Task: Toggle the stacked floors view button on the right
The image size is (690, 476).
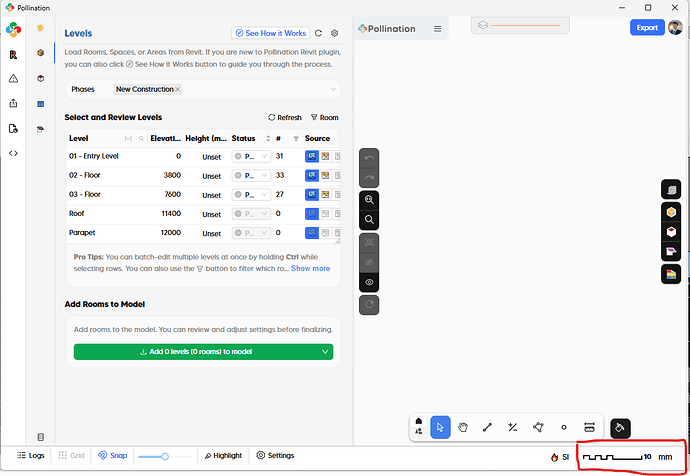Action: pyautogui.click(x=671, y=190)
